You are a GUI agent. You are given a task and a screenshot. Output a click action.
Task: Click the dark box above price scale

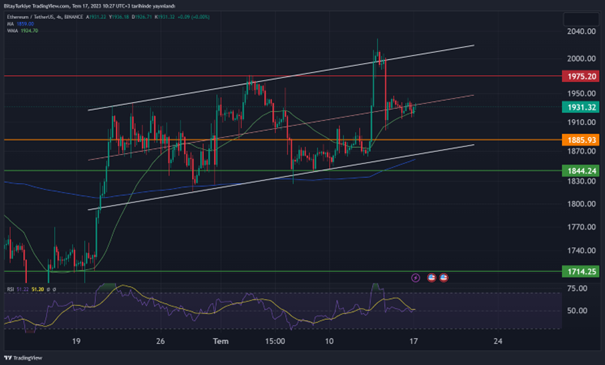click(581, 19)
